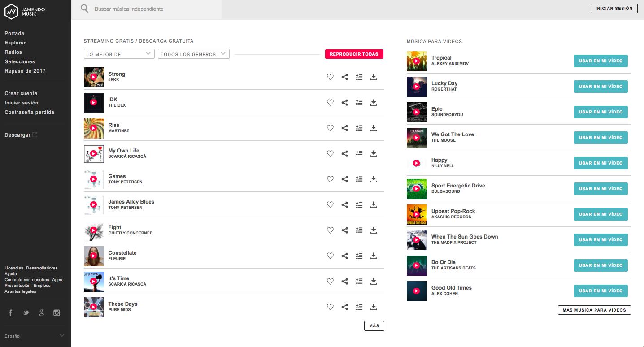644x347 pixels.
Task: Open Jamendo Google Plus icon
Action: pyautogui.click(x=41, y=313)
